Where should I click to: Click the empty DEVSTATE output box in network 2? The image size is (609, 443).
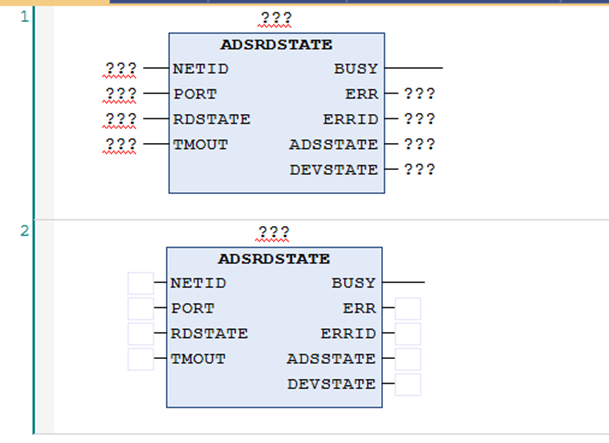coord(408,384)
